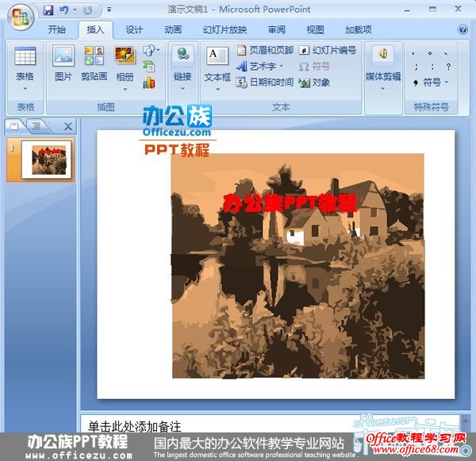Switch to the Design tab
The height and width of the screenshot is (461, 476).
[134, 29]
